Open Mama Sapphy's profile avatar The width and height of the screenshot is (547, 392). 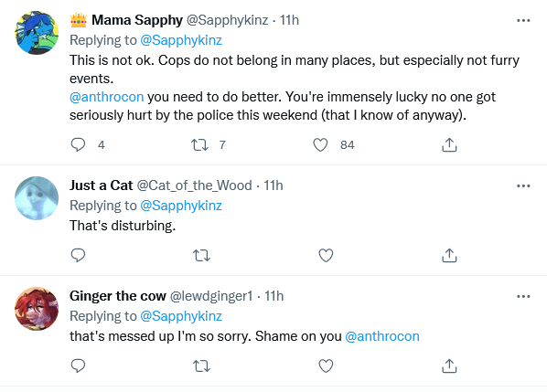tap(37, 33)
